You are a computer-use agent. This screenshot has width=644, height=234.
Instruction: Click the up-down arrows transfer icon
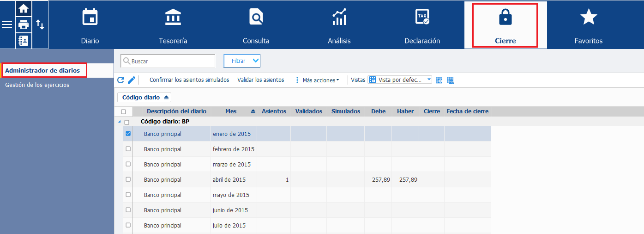coord(40,25)
